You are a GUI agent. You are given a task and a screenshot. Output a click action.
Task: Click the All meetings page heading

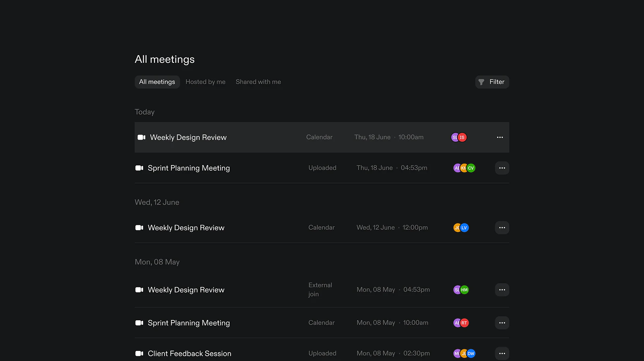click(x=165, y=60)
